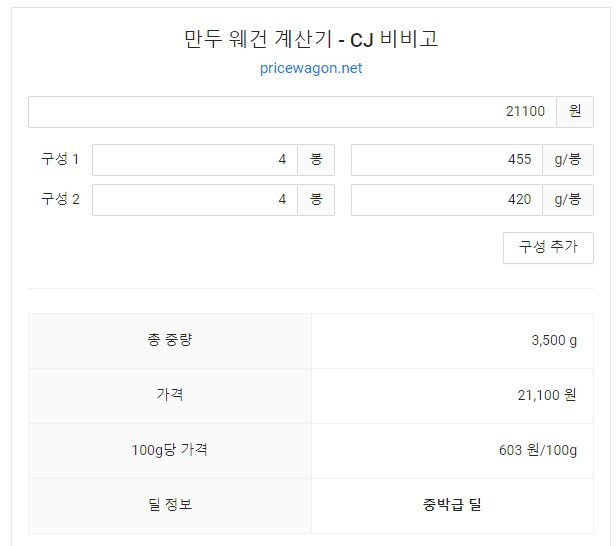
Task: Select the 구성 1 weight field 455
Action: pos(447,160)
